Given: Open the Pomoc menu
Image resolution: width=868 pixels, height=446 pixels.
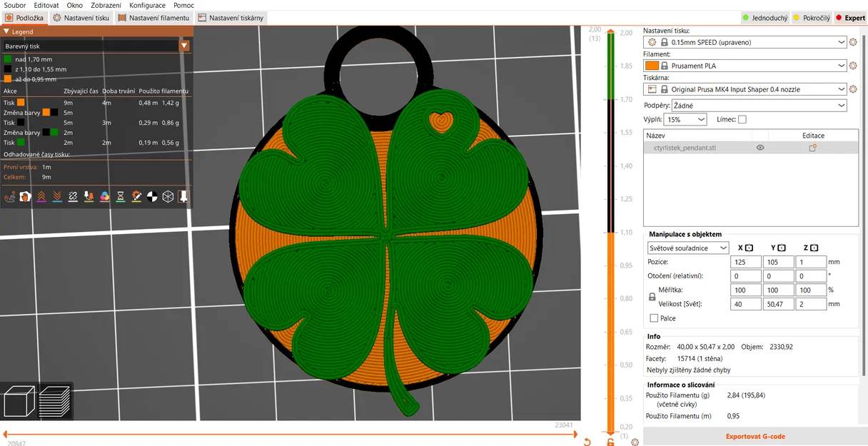Looking at the screenshot, I should tap(183, 5).
